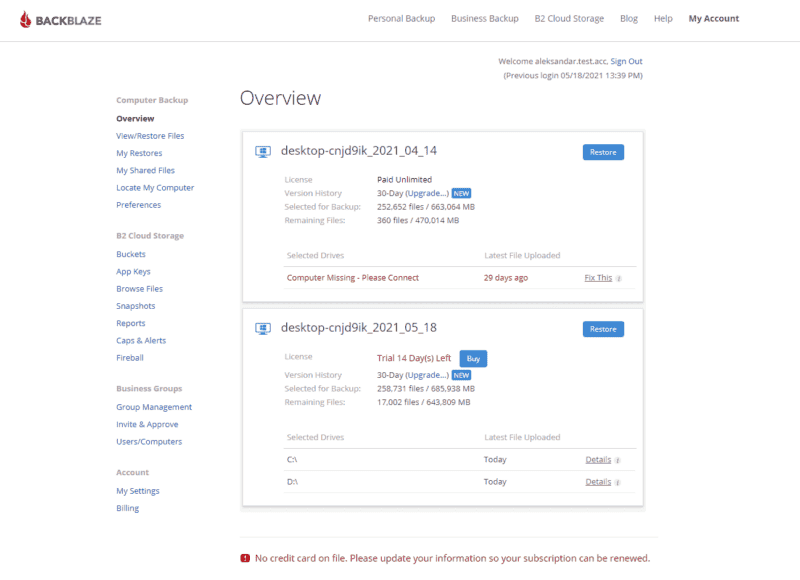The image size is (800, 580).
Task: Open Snapshots under B2 Cloud Storage
Action: click(x=135, y=306)
